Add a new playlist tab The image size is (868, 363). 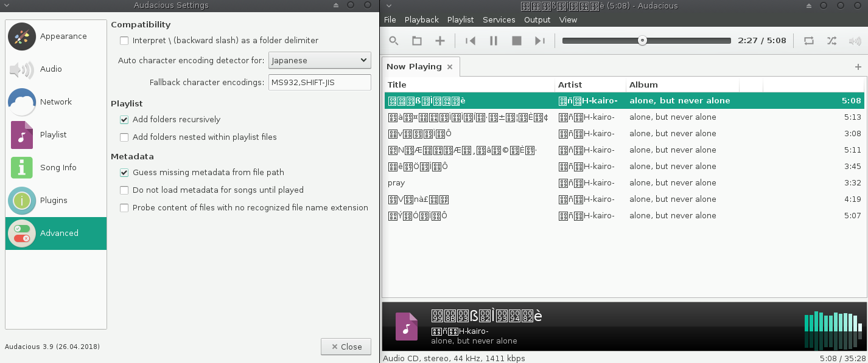(x=858, y=67)
